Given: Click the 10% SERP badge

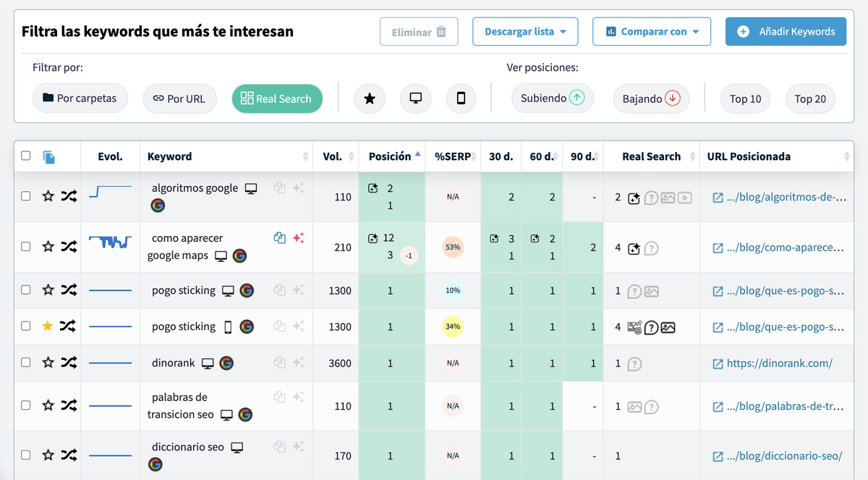Looking at the screenshot, I should click(453, 290).
